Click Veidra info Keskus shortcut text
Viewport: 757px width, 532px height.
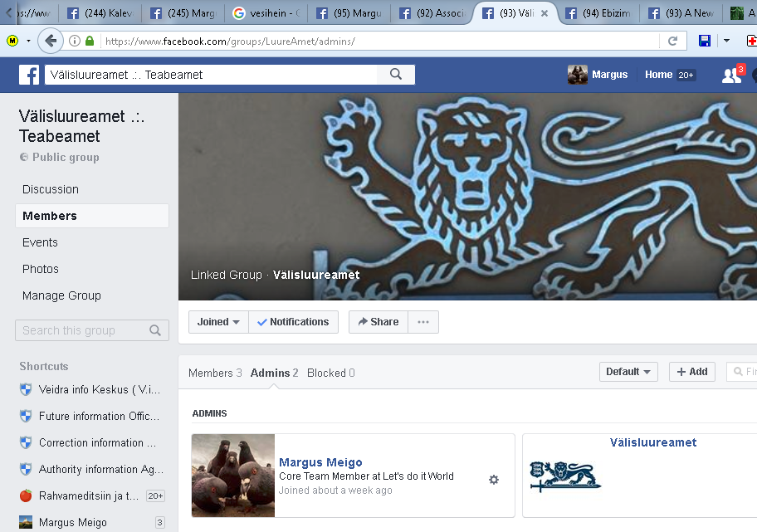[x=100, y=389]
